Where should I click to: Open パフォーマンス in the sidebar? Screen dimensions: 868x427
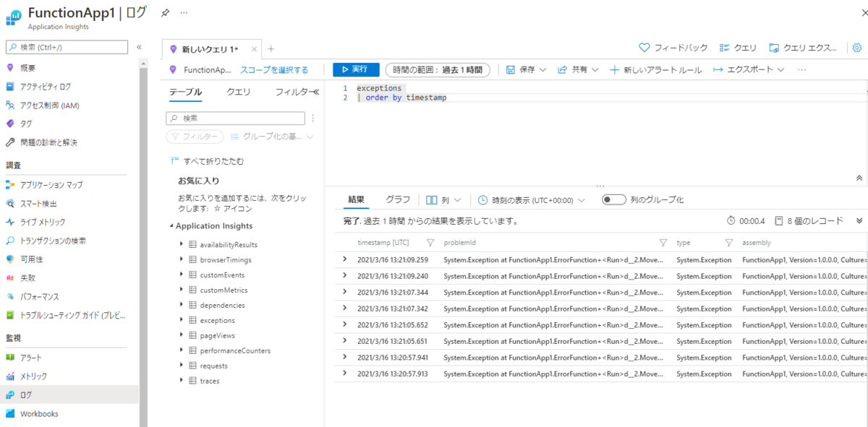point(40,297)
